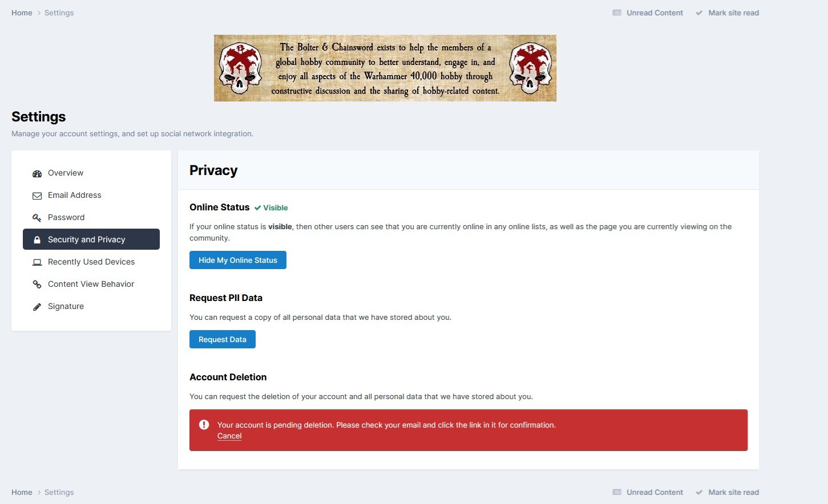Image resolution: width=828 pixels, height=504 pixels.
Task: Click the Signature pencil icon
Action: (37, 307)
